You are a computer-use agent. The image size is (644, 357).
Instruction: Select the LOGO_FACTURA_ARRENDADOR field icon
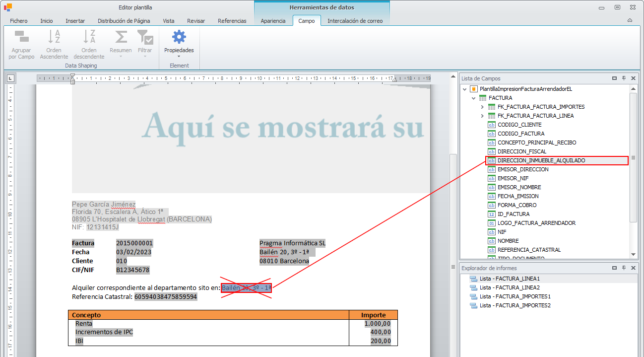(x=492, y=223)
